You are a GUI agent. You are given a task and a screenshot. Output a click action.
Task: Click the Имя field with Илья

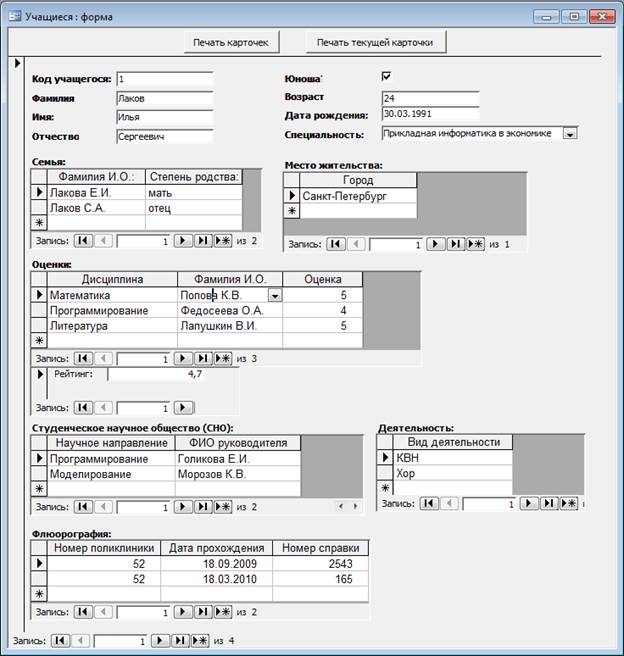click(165, 117)
